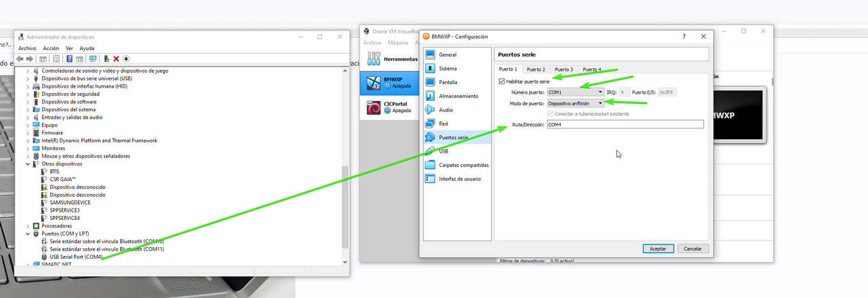
Task: Open Herramientas in VirtualBox manager
Action: point(390,59)
